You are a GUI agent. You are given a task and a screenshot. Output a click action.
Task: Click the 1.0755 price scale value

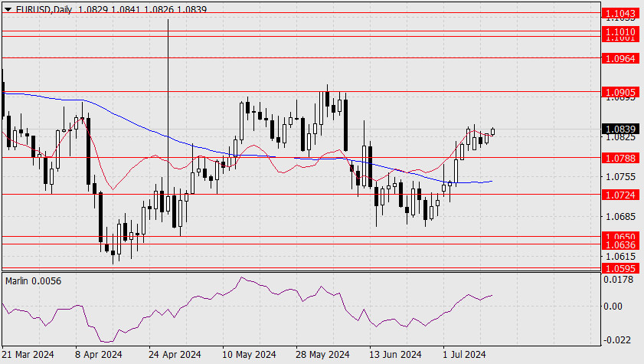coord(620,177)
